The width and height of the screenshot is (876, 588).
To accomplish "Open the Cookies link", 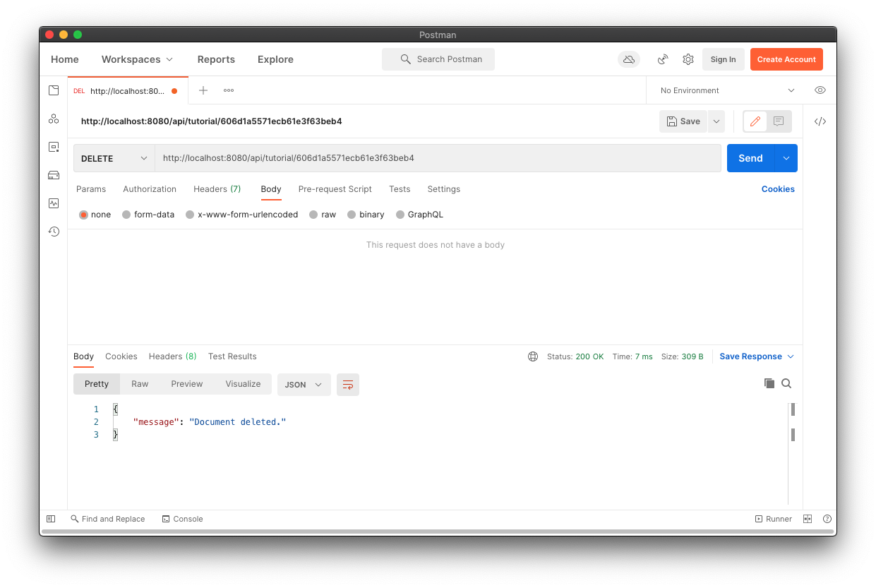I will pos(778,189).
